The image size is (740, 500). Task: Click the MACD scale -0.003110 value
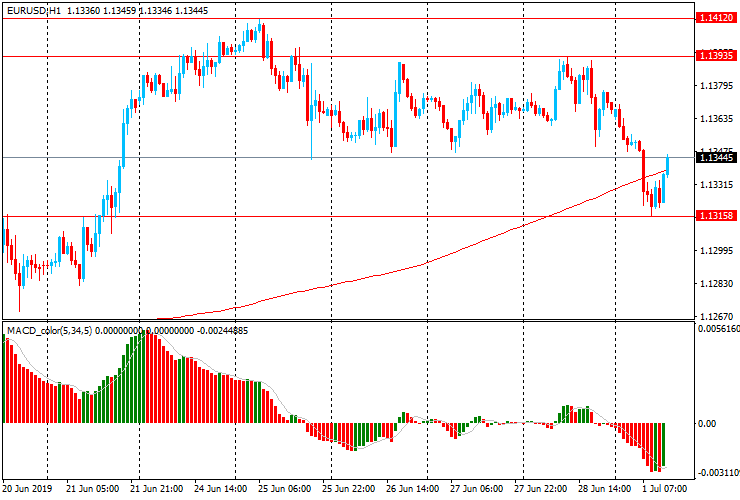click(716, 472)
